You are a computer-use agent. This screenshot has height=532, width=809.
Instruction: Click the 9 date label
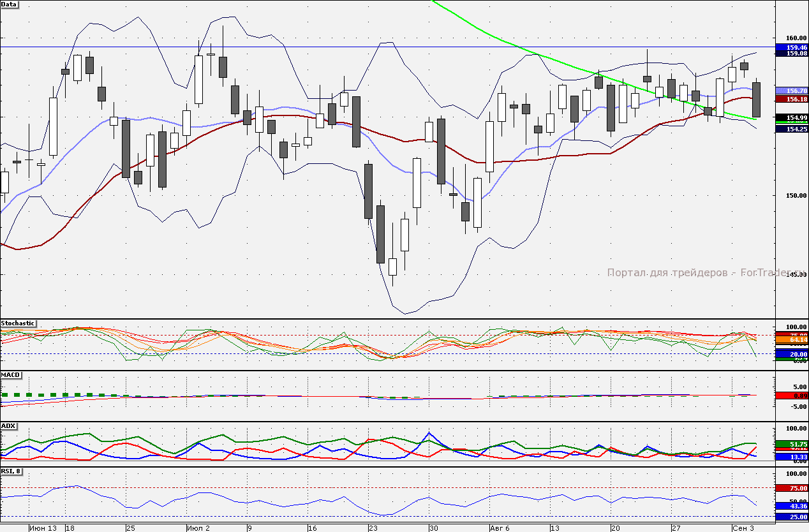point(250,528)
